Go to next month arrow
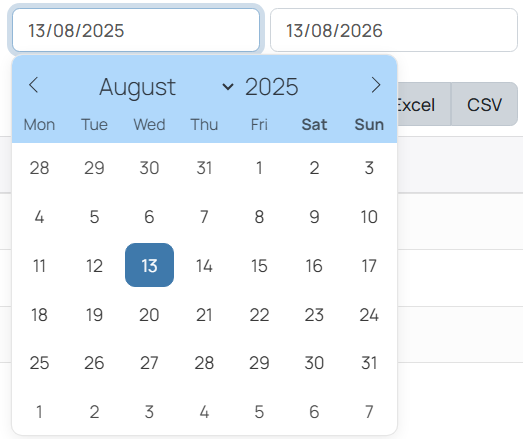The image size is (523, 439). [x=376, y=85]
